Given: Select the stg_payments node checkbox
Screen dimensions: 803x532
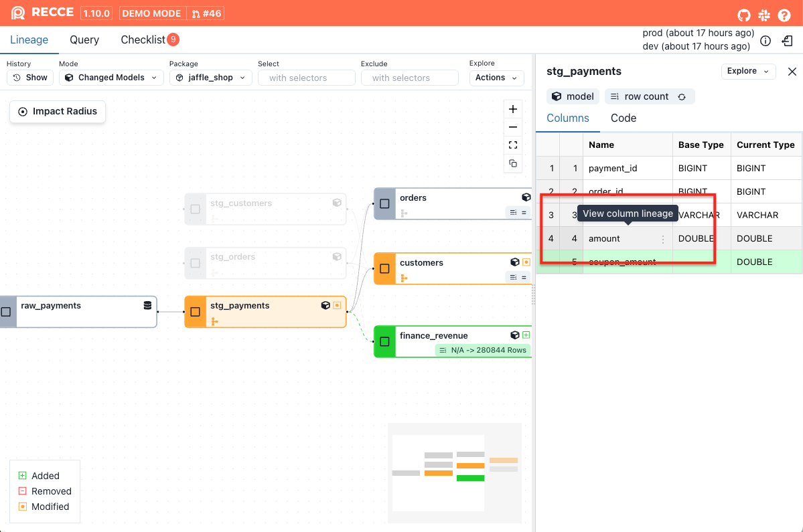Looking at the screenshot, I should click(x=196, y=312).
